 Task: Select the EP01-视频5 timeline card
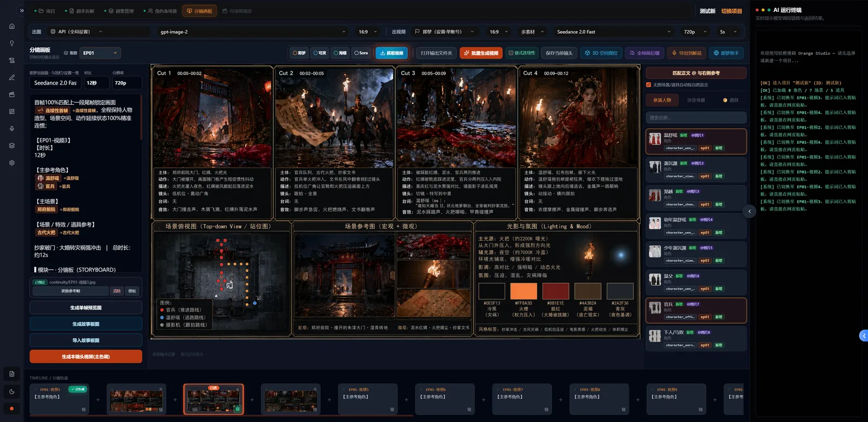[367, 399]
